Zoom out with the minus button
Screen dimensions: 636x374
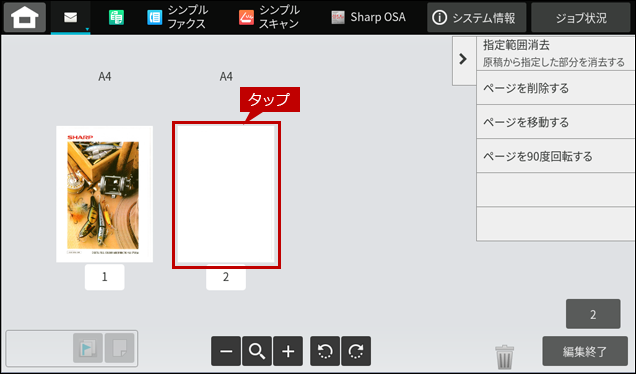tap(226, 351)
